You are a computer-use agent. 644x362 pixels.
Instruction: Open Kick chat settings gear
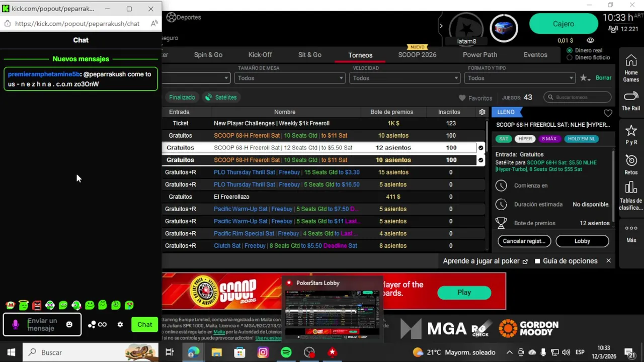click(120, 324)
